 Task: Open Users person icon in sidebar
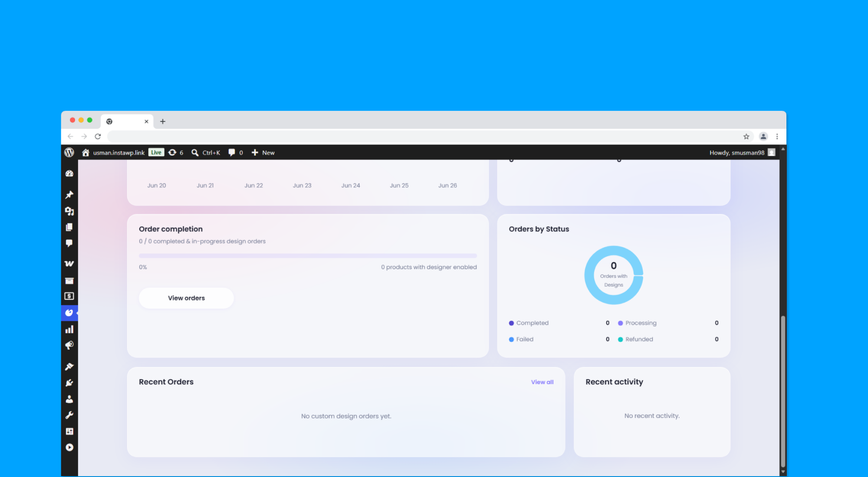pos(69,399)
